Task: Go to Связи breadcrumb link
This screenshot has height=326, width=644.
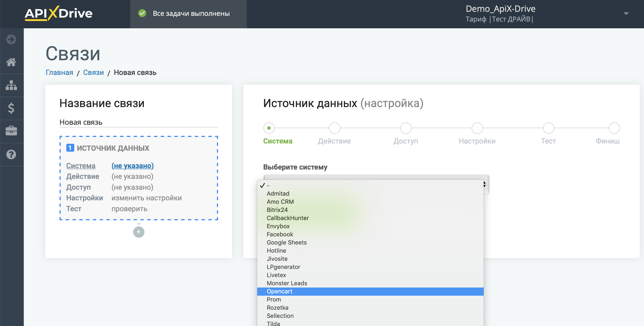Action: tap(94, 72)
